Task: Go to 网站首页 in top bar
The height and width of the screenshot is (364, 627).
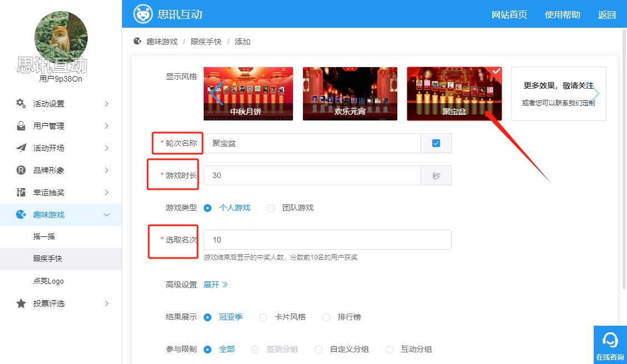Action: click(509, 15)
